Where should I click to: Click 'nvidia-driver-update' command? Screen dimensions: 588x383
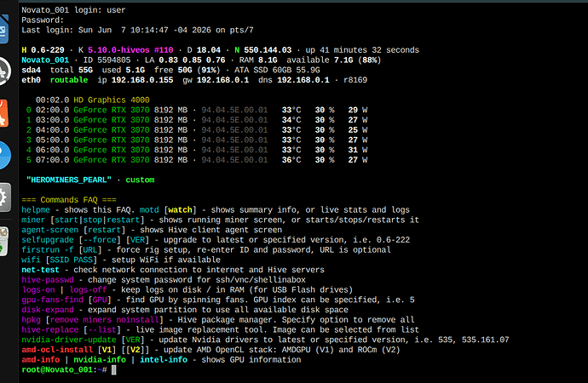coord(69,340)
